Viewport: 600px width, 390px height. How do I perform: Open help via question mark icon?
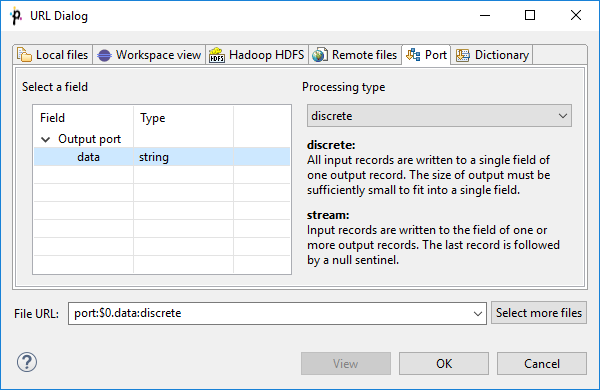pyautogui.click(x=27, y=362)
